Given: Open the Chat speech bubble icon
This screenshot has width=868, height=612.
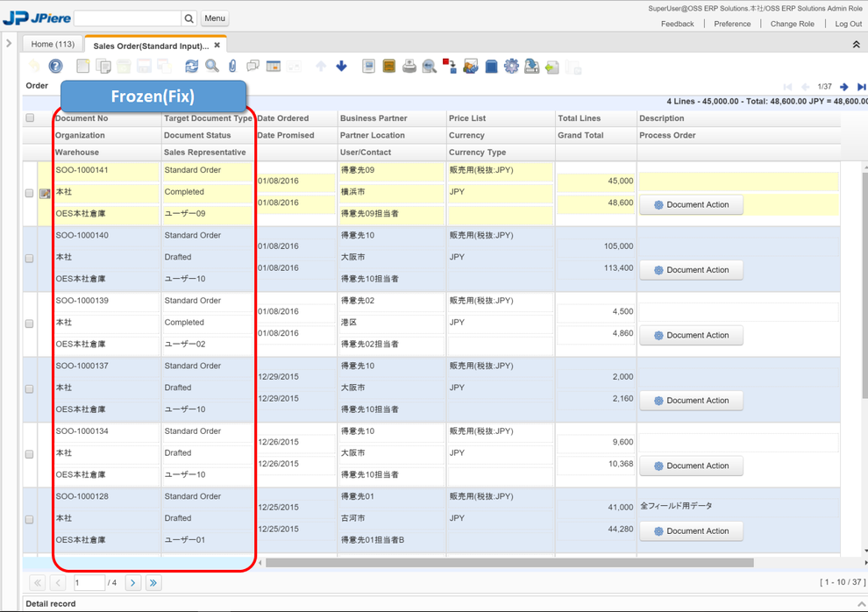Looking at the screenshot, I should [253, 66].
